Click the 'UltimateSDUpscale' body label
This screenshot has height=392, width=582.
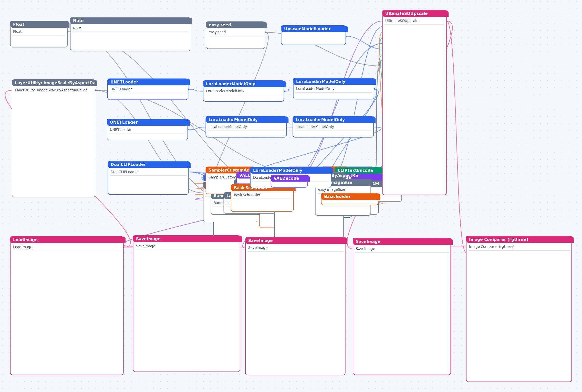(x=402, y=21)
